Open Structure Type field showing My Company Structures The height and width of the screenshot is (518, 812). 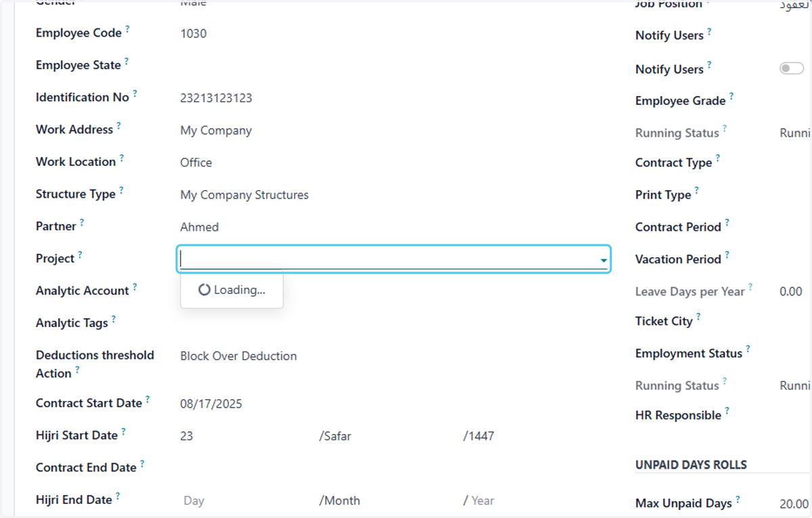[x=244, y=195]
